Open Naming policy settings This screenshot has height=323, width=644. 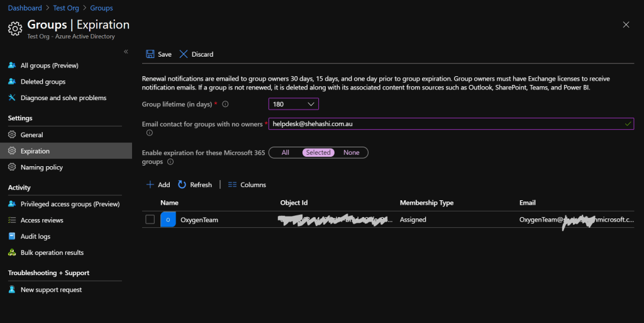pos(42,167)
